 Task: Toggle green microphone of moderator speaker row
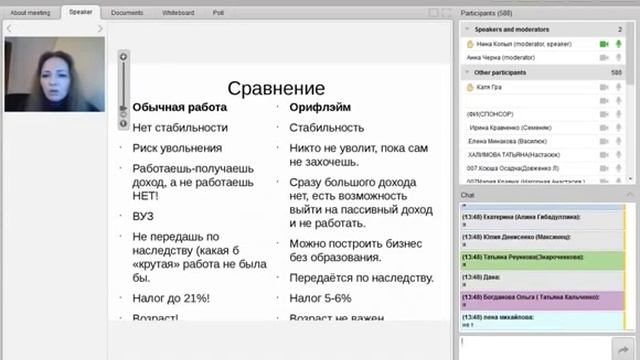(619, 44)
